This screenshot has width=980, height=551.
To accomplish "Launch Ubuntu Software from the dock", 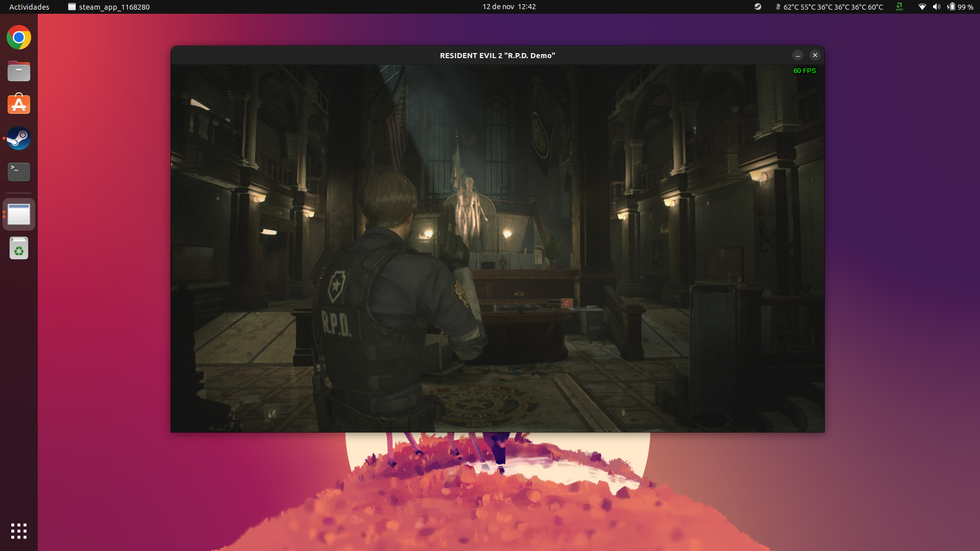I will click(x=19, y=104).
